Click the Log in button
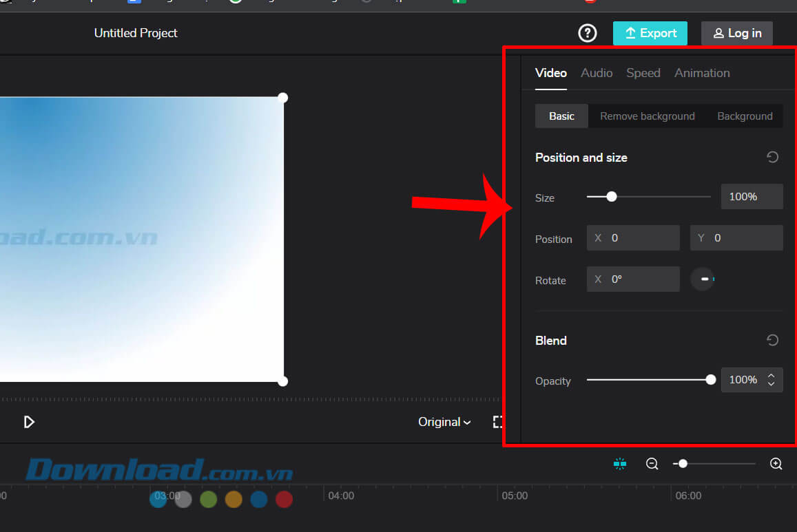The image size is (797, 532). click(x=736, y=33)
